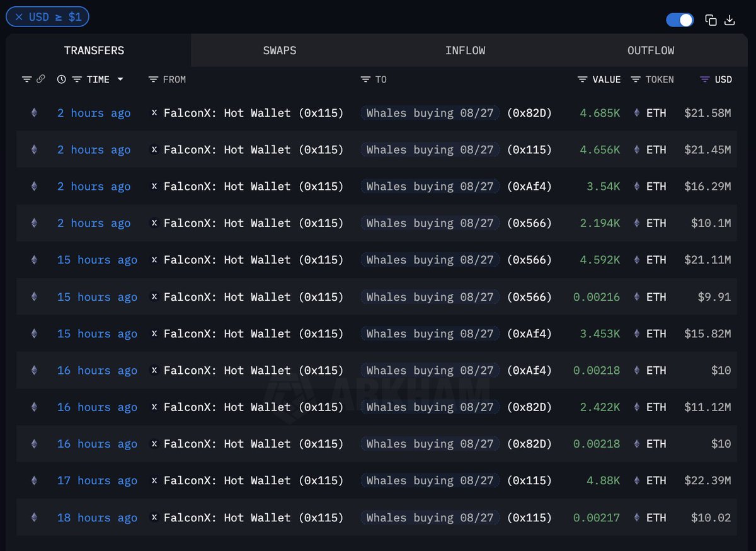Click FalconX logo icon in $10.02 row
Screen dimensions: 756x551
154,518
